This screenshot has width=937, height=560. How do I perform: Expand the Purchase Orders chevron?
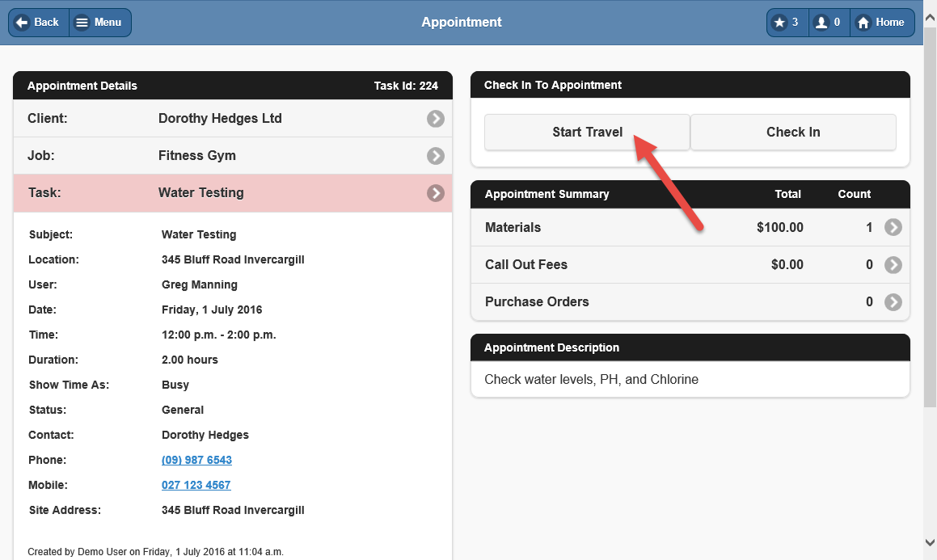click(893, 302)
